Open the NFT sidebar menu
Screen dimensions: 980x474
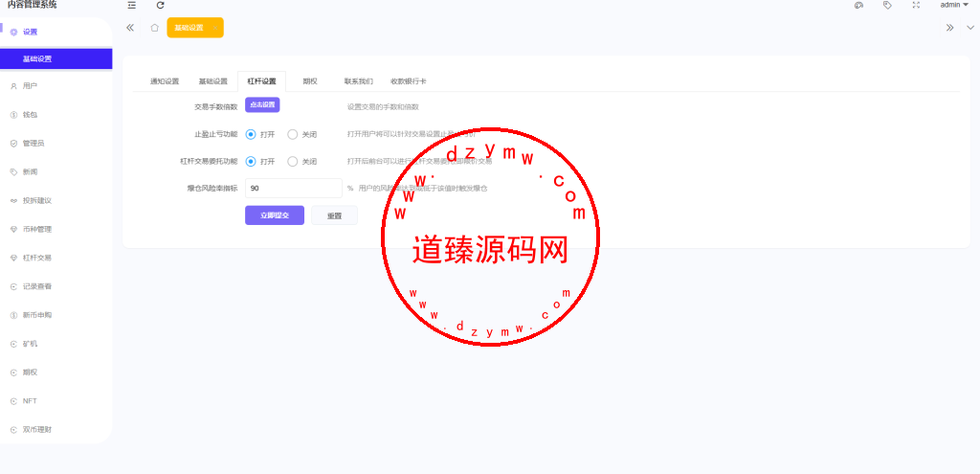[56, 401]
